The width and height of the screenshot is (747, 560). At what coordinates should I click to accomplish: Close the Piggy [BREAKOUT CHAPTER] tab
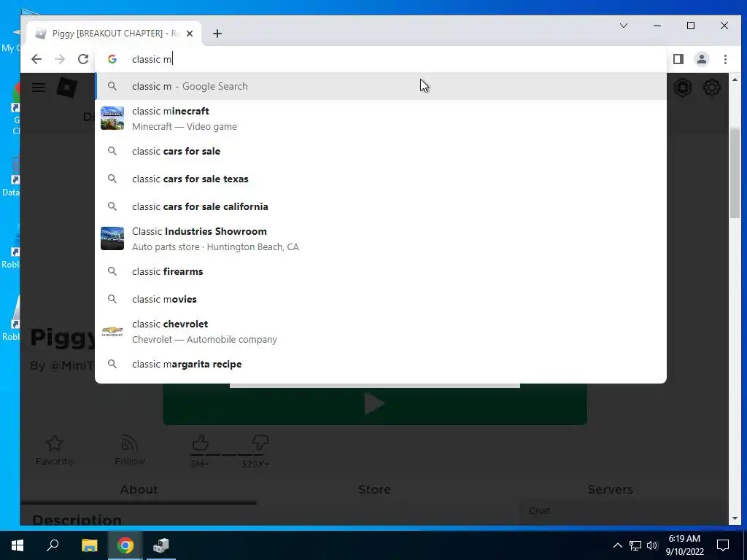click(x=190, y=34)
